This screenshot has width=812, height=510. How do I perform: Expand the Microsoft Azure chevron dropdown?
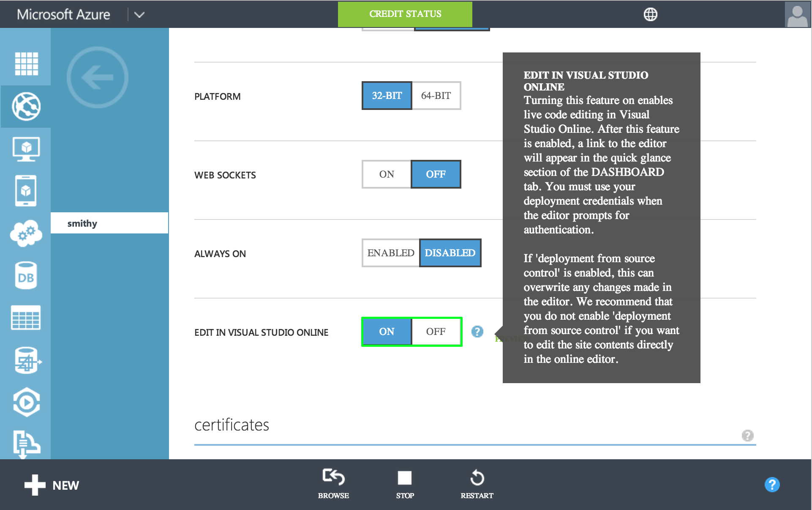click(139, 15)
